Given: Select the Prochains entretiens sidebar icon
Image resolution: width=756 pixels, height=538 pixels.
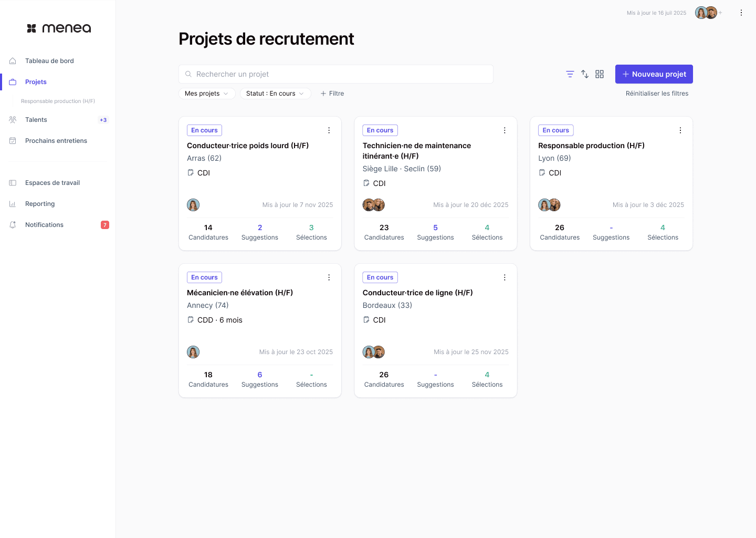Looking at the screenshot, I should (x=13, y=140).
